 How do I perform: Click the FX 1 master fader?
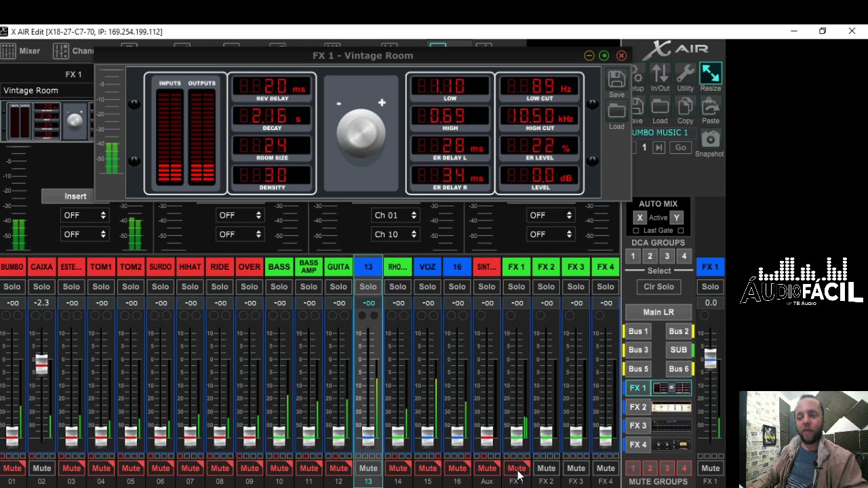(710, 358)
